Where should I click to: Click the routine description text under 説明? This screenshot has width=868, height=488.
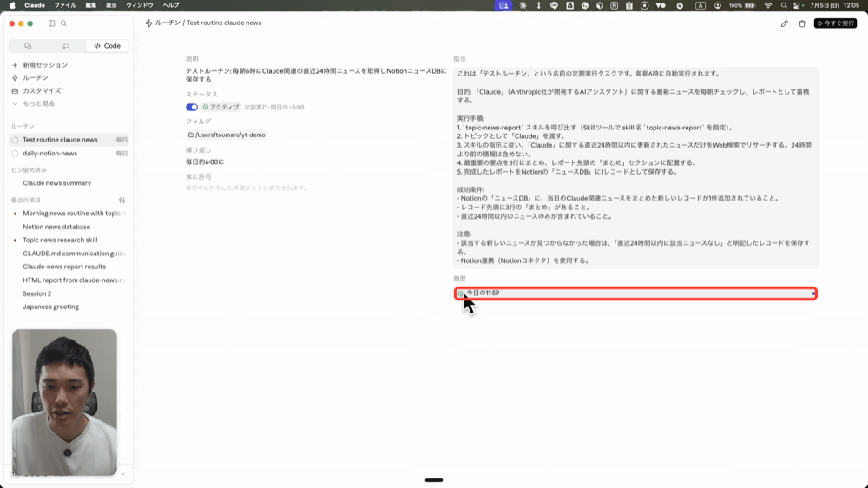pos(316,76)
